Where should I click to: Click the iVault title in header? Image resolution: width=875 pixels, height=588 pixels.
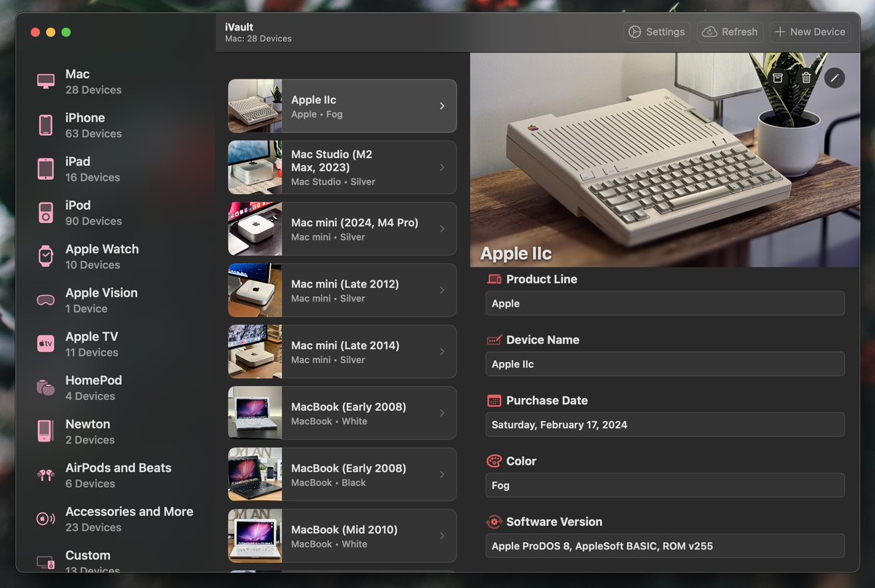point(239,27)
